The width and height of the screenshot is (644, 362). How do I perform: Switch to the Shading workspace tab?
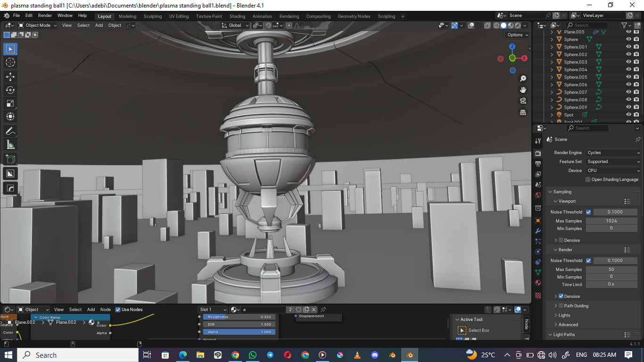237,16
